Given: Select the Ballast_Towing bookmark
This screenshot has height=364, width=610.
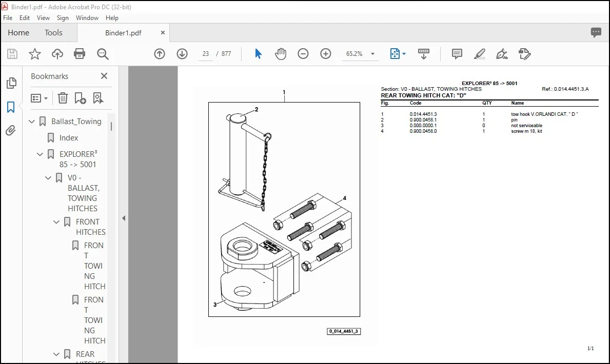Looking at the screenshot, I should 76,122.
